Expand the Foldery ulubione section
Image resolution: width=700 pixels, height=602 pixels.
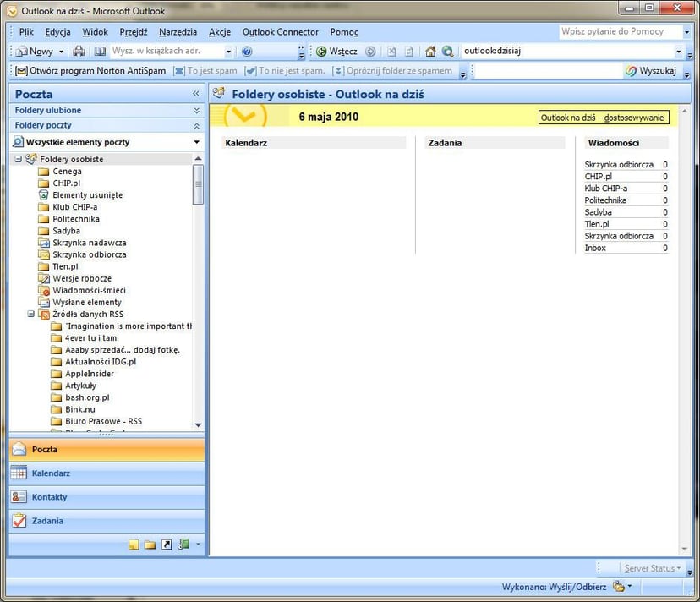pos(196,111)
